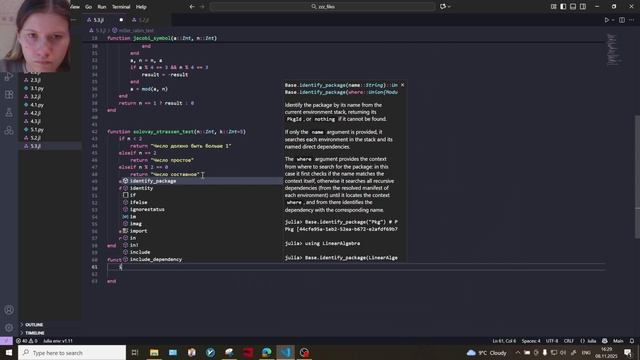The width and height of the screenshot is (640, 360).
Task: Show hidden system tray icons chevron
Action: point(518,352)
